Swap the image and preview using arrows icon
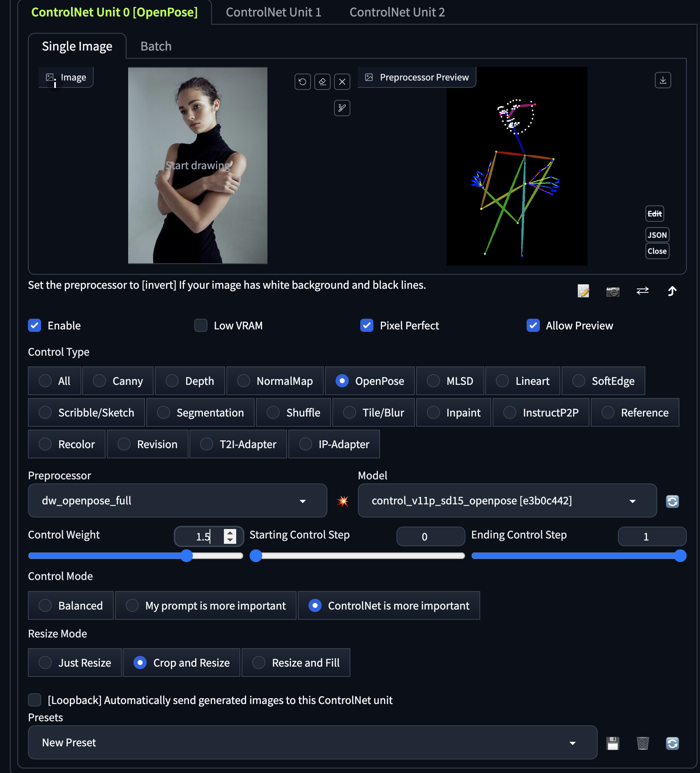The image size is (700, 773). pyautogui.click(x=642, y=291)
